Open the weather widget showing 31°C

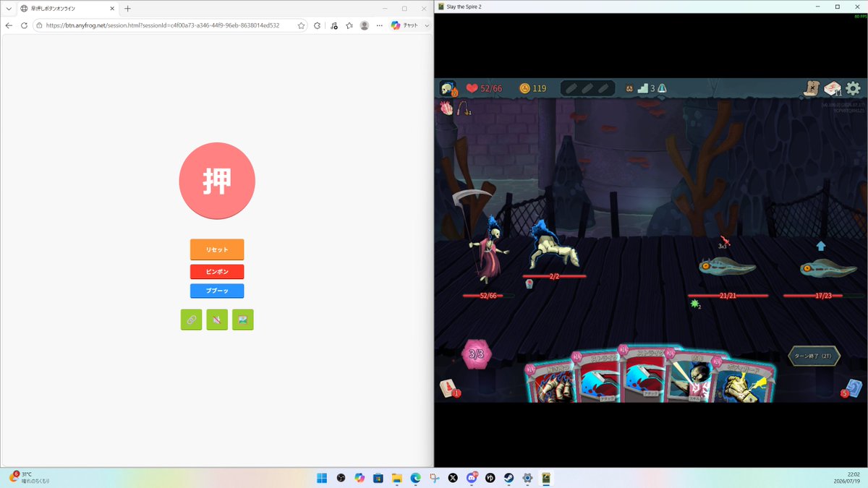pos(29,477)
